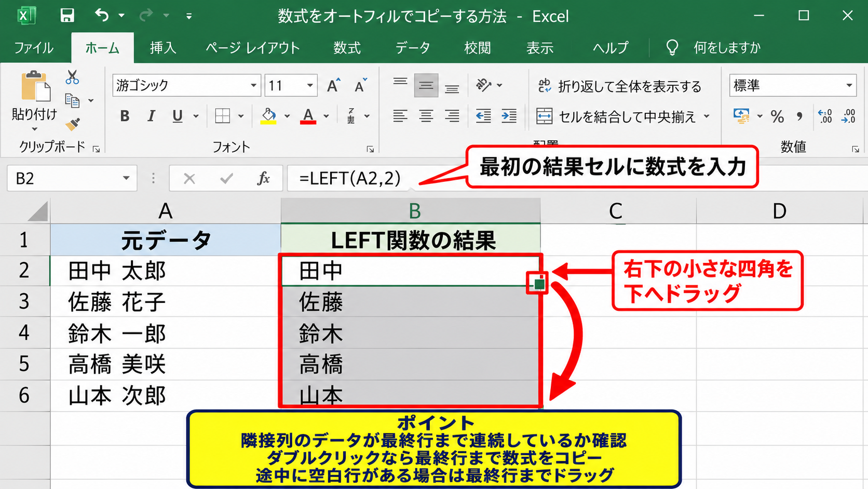Toggle Underline formatting
This screenshot has width=868, height=489.
(178, 116)
